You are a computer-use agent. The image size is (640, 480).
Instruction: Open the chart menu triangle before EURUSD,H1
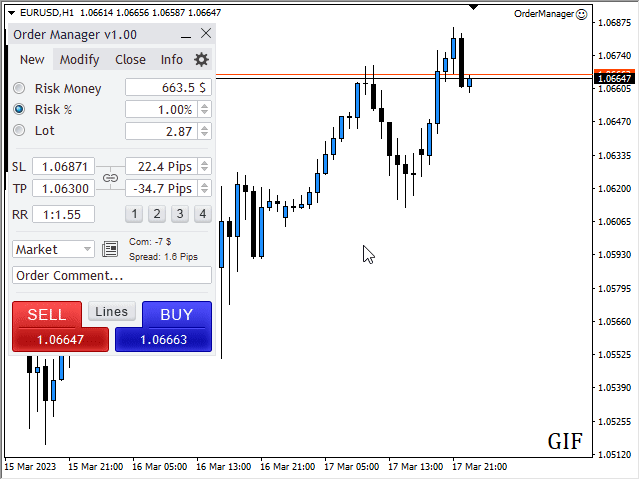[11, 13]
